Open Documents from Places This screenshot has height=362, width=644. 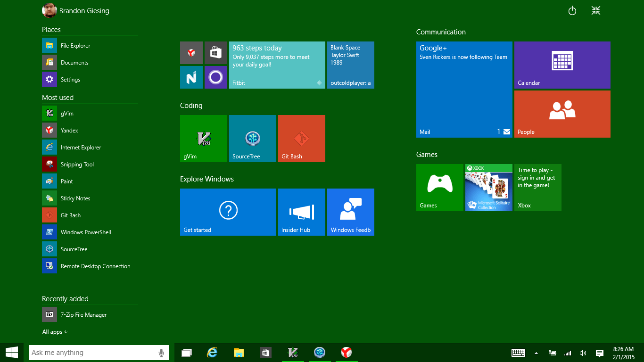point(90,63)
